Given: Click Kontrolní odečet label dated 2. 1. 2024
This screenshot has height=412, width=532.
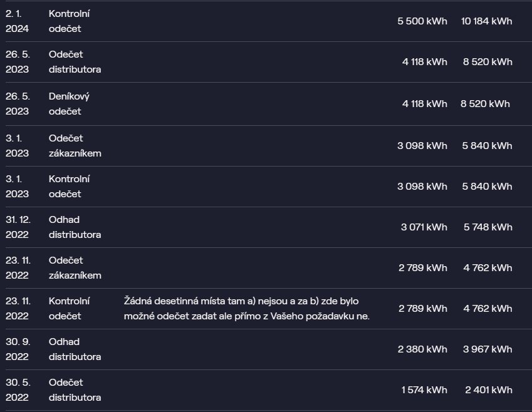Looking at the screenshot, I should click(x=69, y=21).
